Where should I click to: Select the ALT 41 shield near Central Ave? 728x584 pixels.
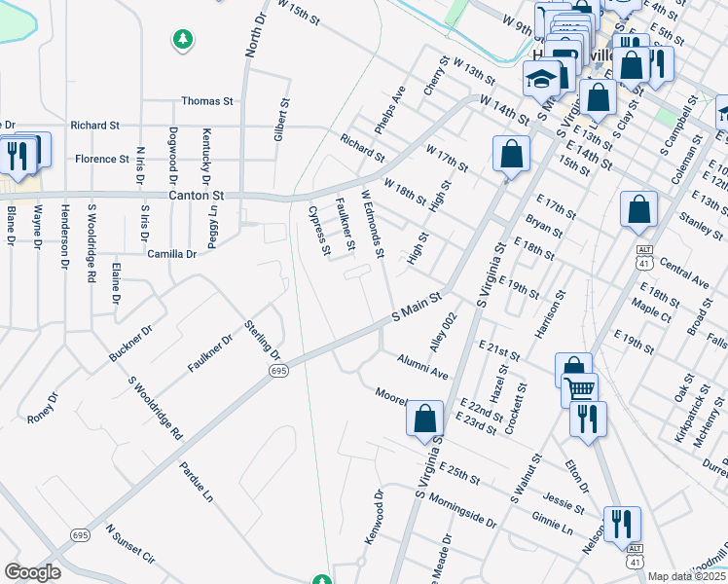tap(645, 258)
